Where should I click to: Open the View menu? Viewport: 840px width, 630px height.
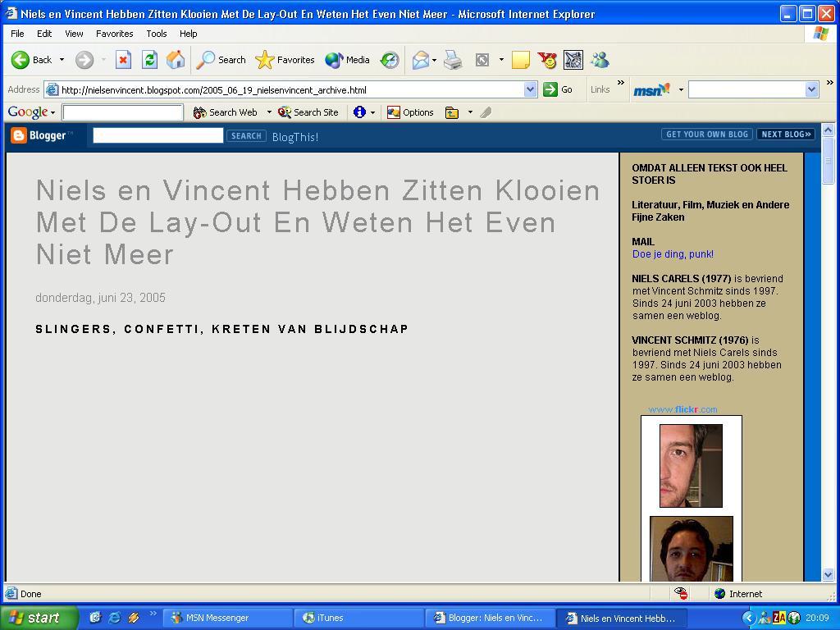(74, 34)
